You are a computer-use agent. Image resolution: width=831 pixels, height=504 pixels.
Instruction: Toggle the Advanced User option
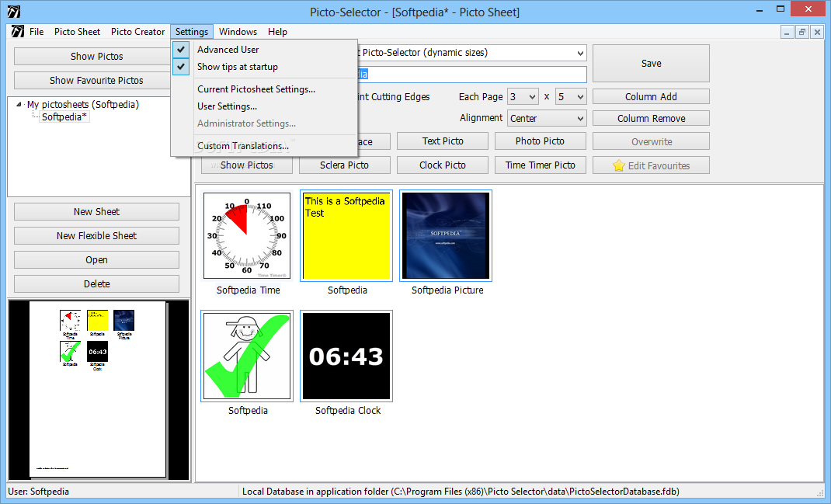click(x=265, y=49)
